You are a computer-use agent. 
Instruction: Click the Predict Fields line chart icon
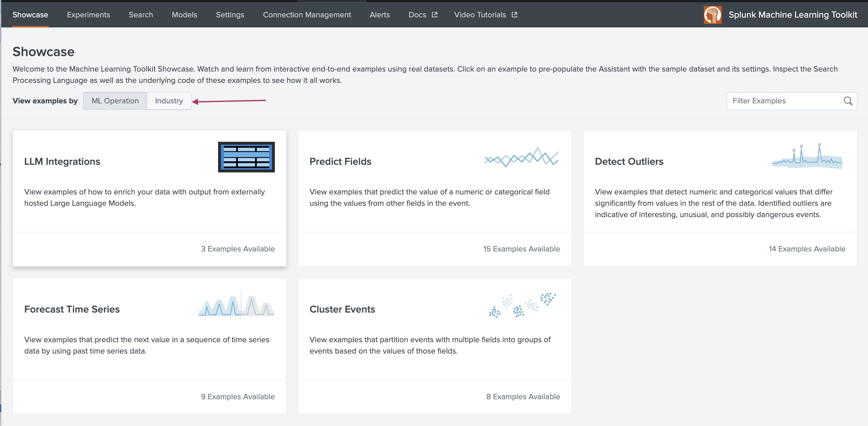coord(522,157)
